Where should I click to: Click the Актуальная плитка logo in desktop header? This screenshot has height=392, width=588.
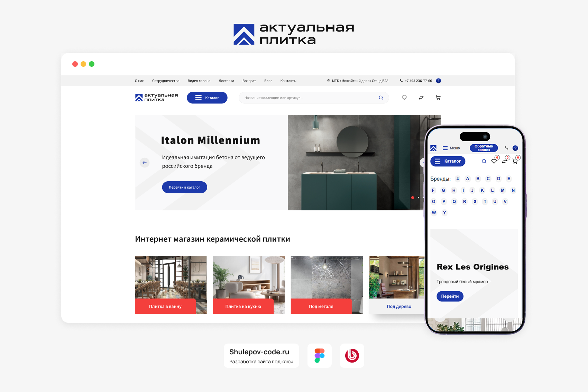pyautogui.click(x=156, y=98)
